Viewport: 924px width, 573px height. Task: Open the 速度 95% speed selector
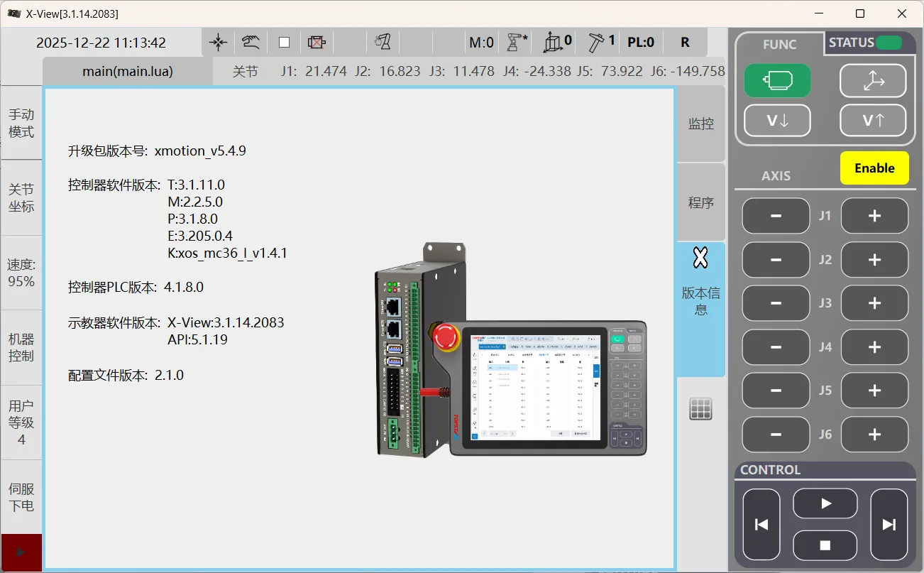(21, 273)
